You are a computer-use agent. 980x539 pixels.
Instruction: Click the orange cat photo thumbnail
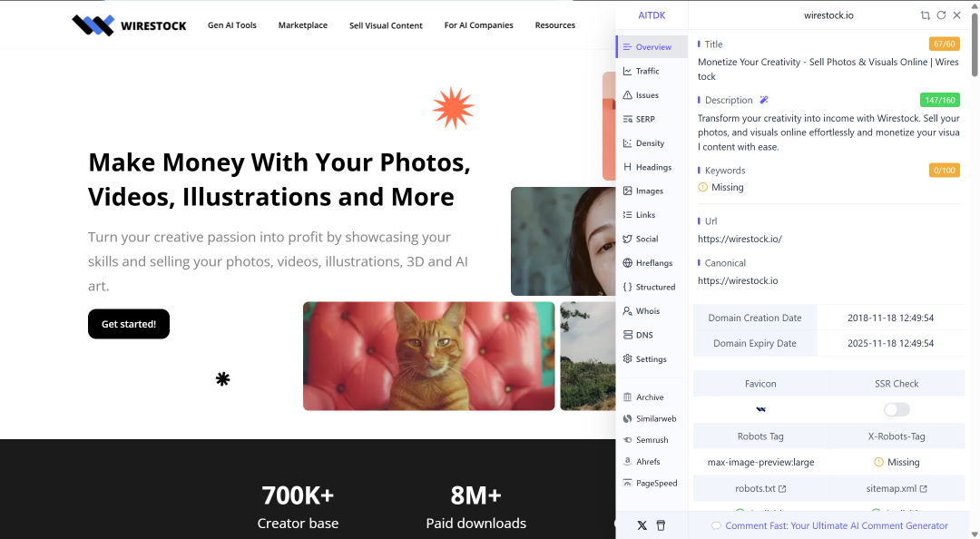pyautogui.click(x=428, y=357)
